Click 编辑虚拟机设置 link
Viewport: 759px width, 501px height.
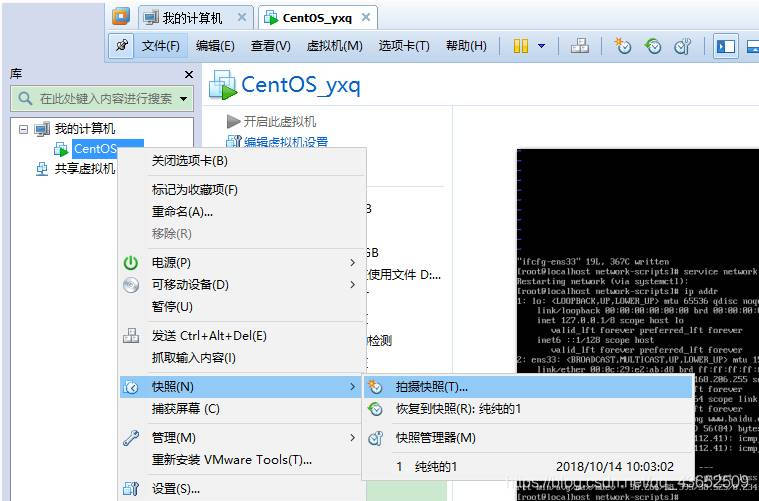[286, 142]
